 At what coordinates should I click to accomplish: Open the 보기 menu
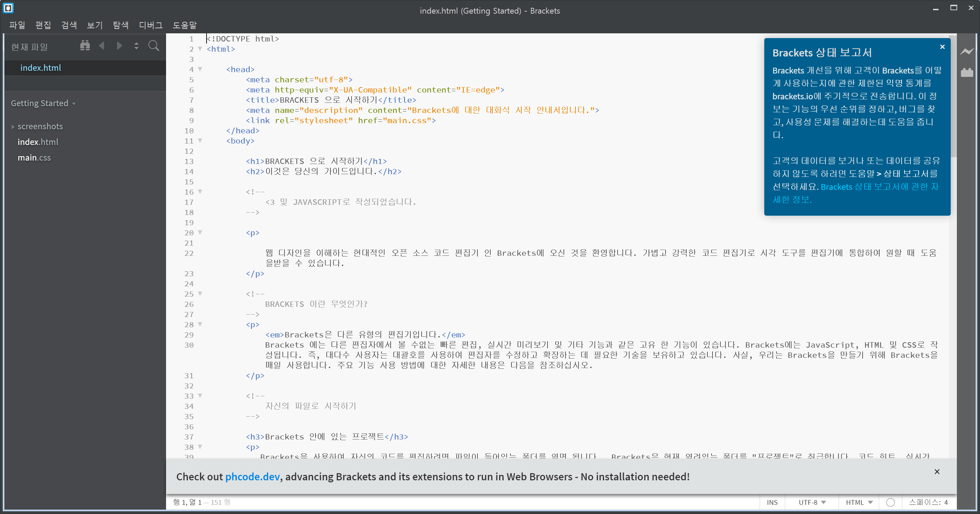click(95, 25)
